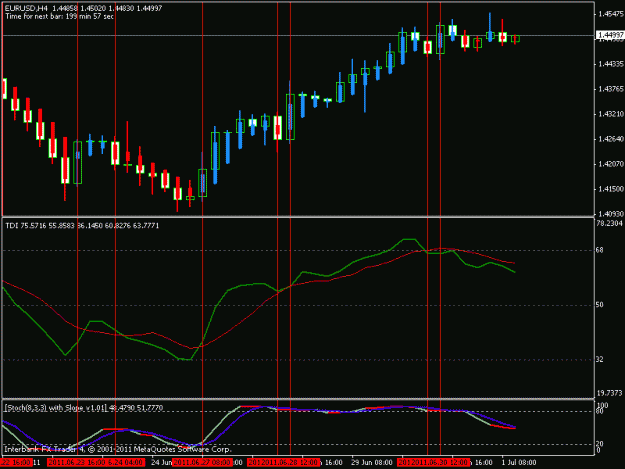Click the 68 level label in TDI pane

[599, 250]
